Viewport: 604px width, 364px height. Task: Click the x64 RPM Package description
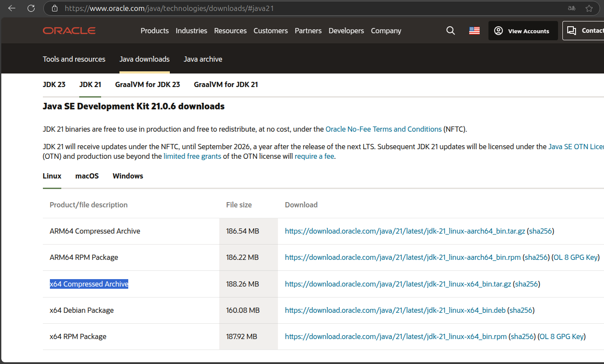78,336
